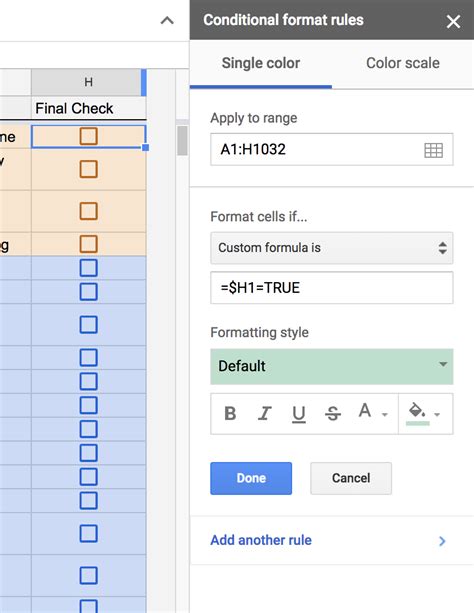This screenshot has width=474, height=613.
Task: Expand the Default formatting style dropdown
Action: point(332,366)
